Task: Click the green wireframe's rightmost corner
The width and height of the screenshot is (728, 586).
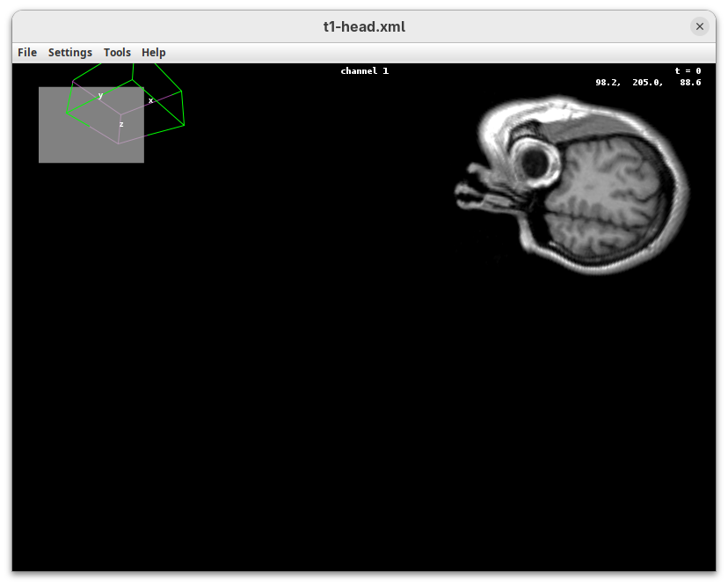Action: click(x=184, y=125)
